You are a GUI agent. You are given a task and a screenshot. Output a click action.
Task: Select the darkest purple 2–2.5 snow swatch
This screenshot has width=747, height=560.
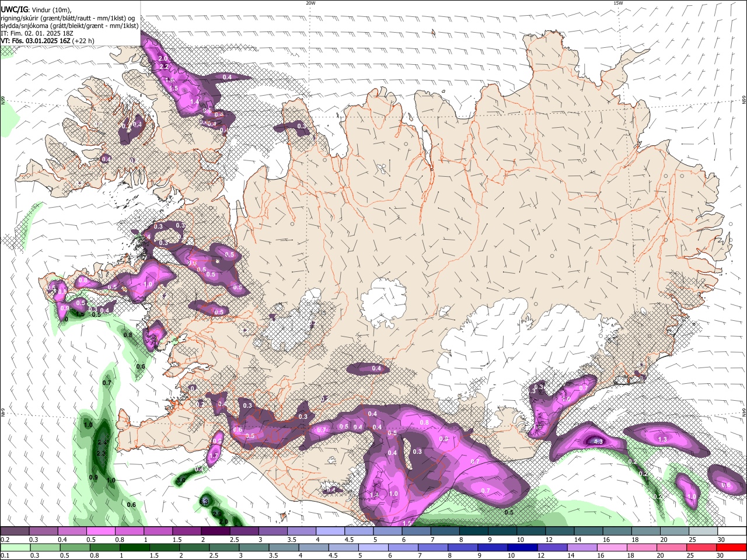[215, 531]
